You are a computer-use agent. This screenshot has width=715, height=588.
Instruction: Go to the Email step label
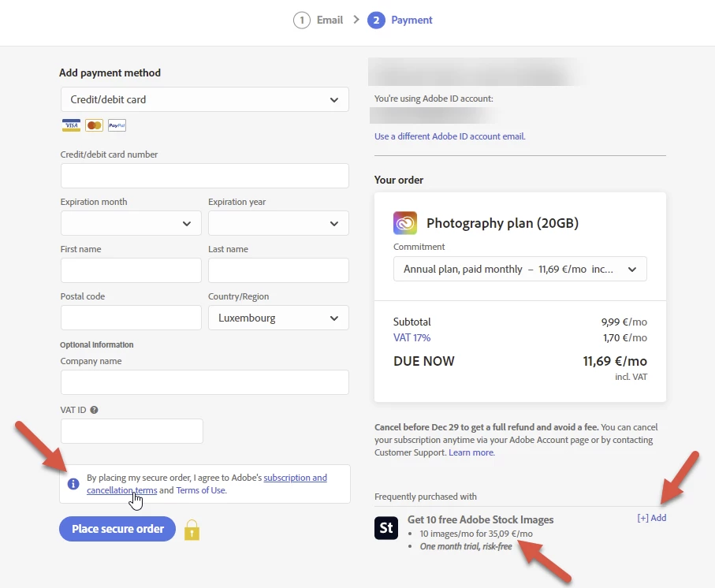[330, 20]
